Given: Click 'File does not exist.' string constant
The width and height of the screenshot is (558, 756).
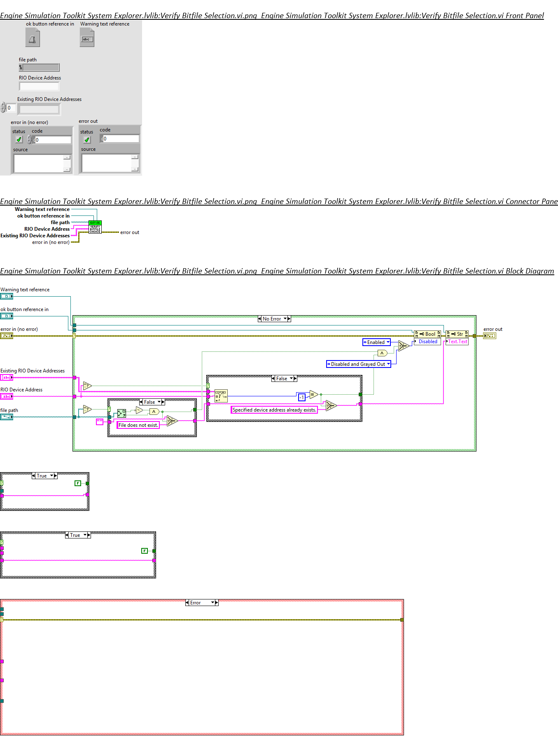Looking at the screenshot, I should click(138, 425).
